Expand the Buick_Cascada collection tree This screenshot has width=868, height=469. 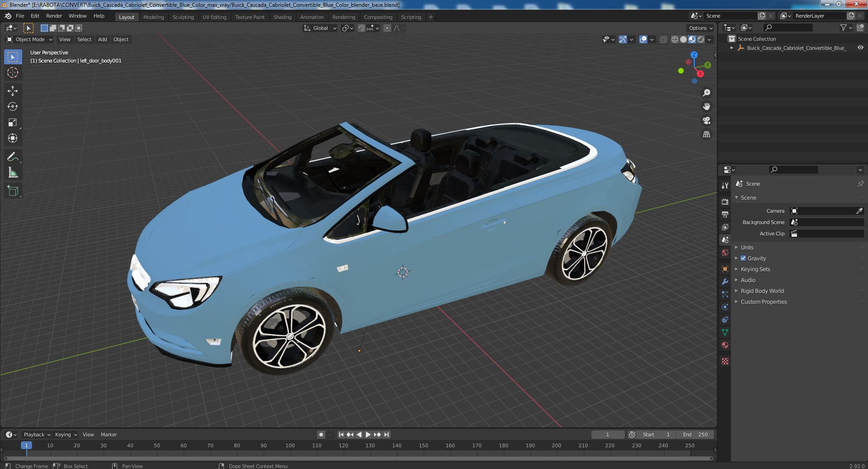(732, 48)
